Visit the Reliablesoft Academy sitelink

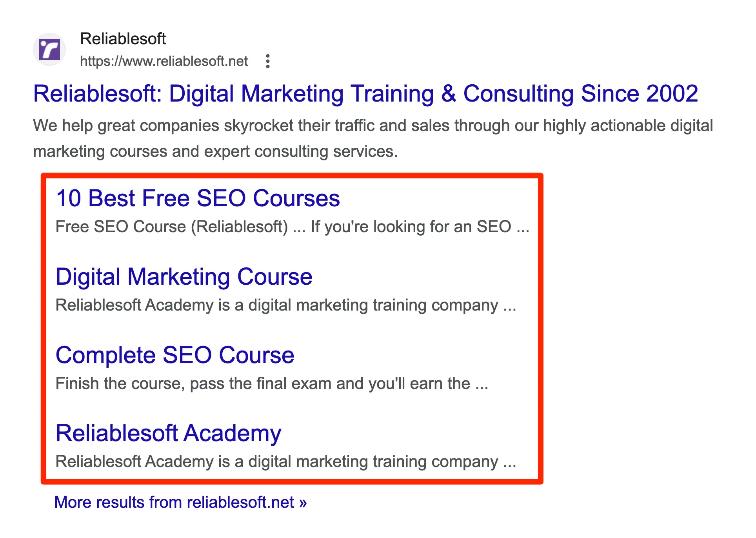pos(169,433)
